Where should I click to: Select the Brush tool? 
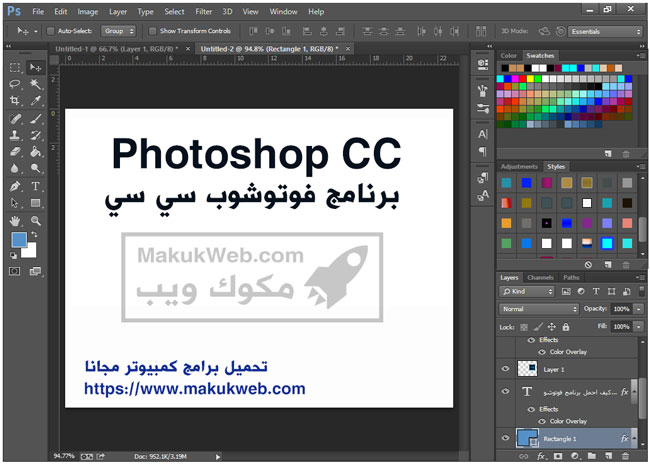coord(36,119)
